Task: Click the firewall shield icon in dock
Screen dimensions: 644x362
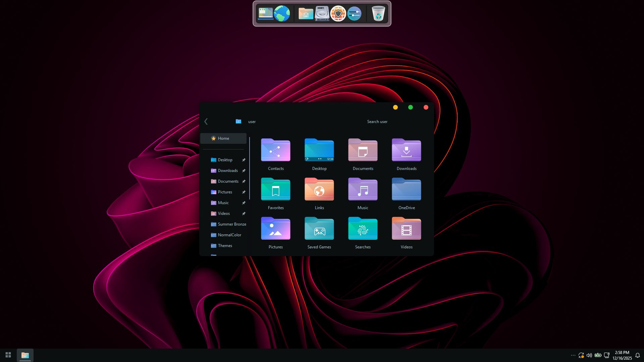Action: 338,14
